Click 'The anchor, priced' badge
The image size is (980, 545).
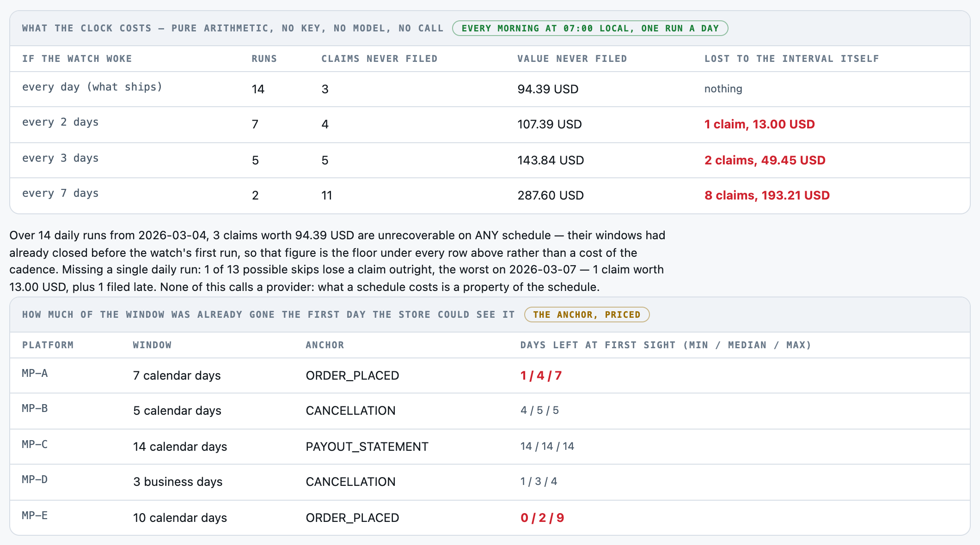(x=587, y=315)
